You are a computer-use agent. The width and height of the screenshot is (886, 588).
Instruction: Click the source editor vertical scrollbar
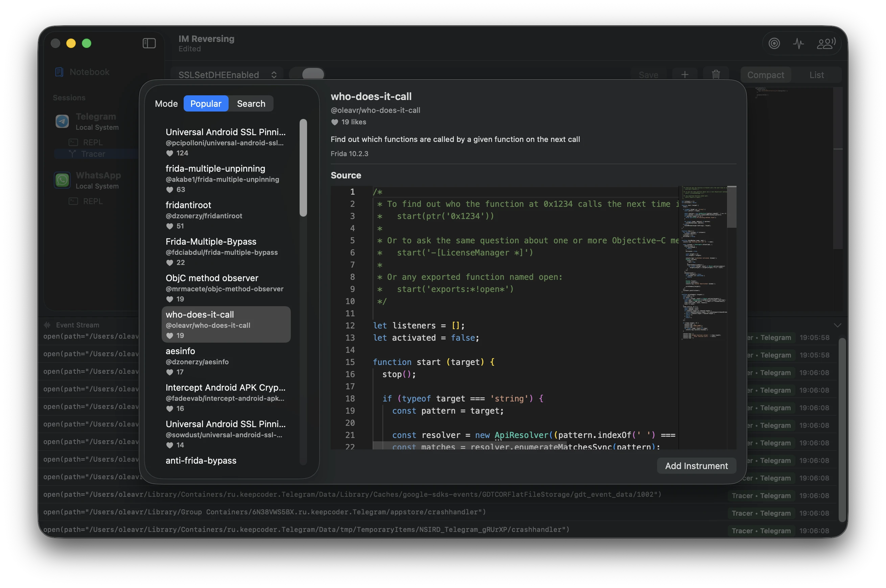(731, 207)
